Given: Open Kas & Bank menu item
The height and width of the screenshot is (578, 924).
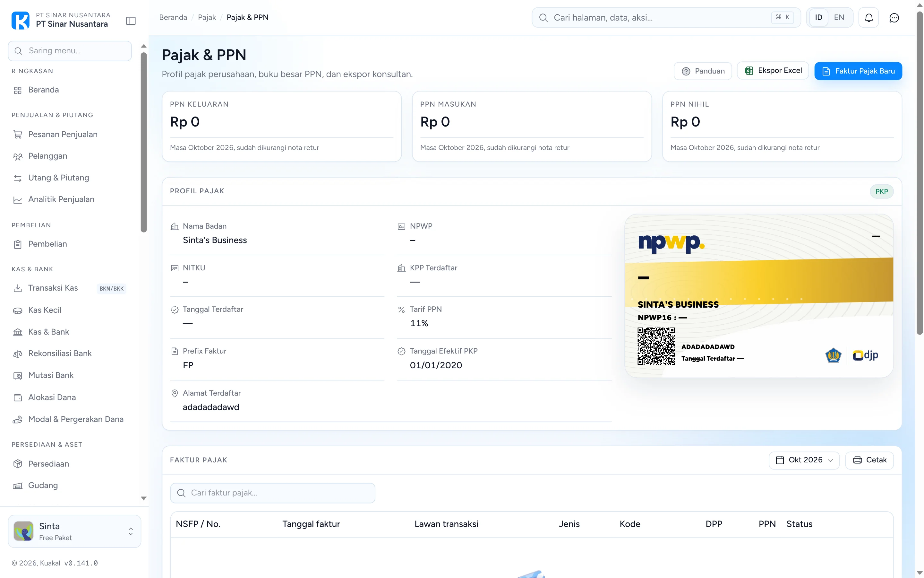Looking at the screenshot, I should tap(70, 332).
